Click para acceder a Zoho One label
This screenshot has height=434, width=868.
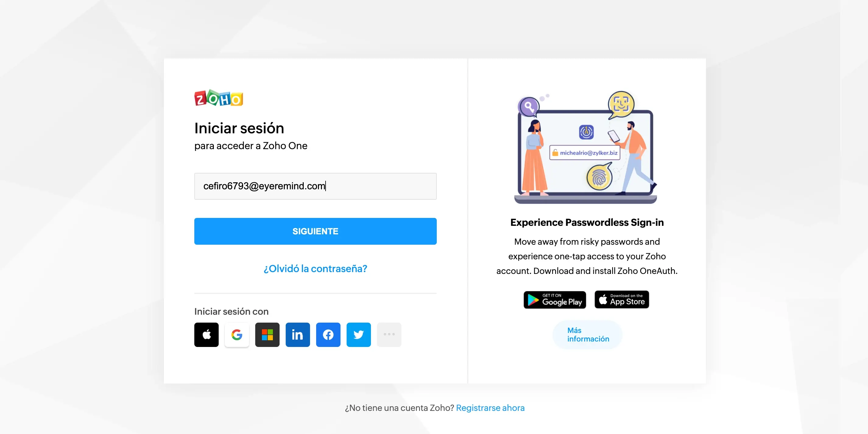(251, 146)
